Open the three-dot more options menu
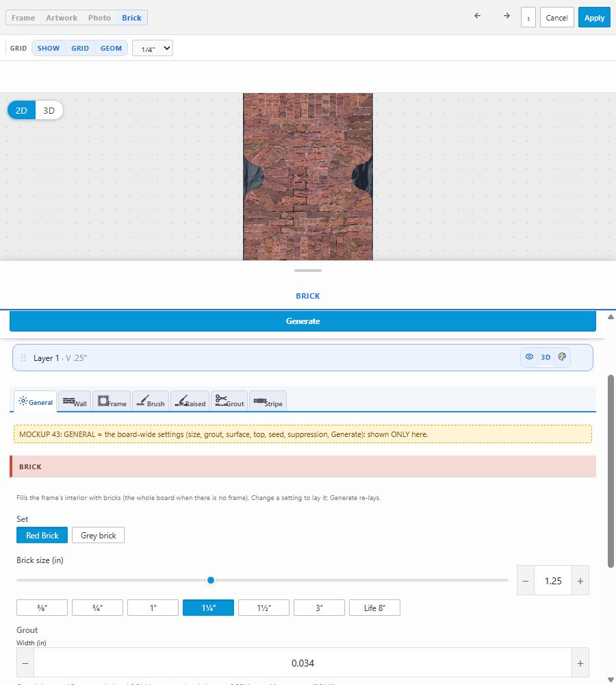This screenshot has width=616, height=685. 528,18
